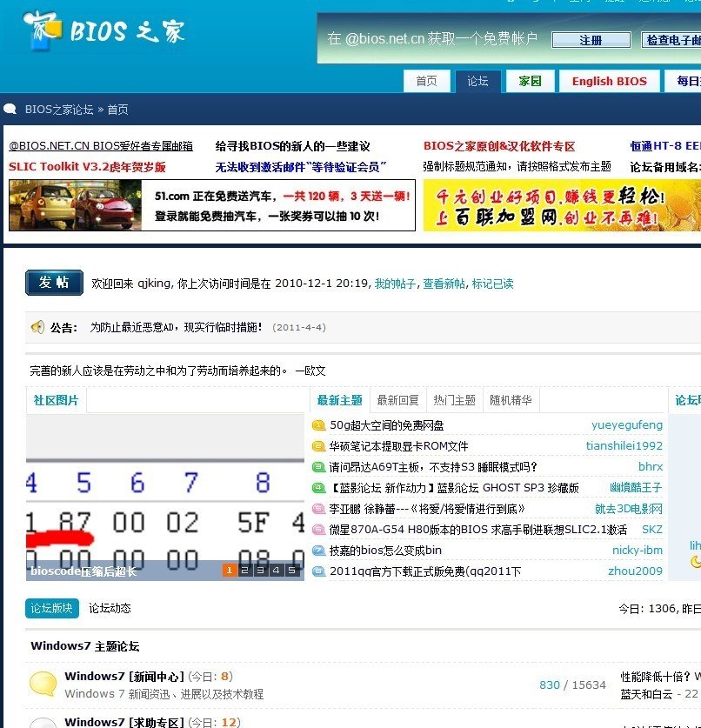Screen dimensions: 701x728
Task: Switch to the 热门主题 tab
Action: pos(455,400)
